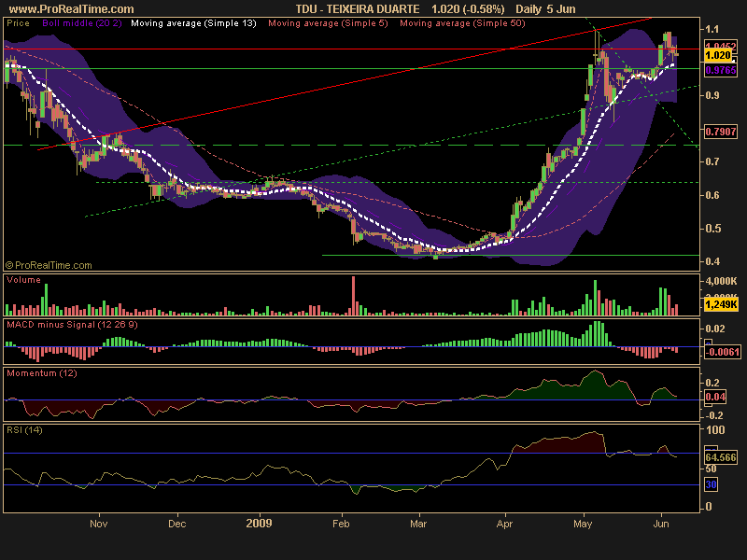Select the 0.9 price axis label

click(712, 96)
